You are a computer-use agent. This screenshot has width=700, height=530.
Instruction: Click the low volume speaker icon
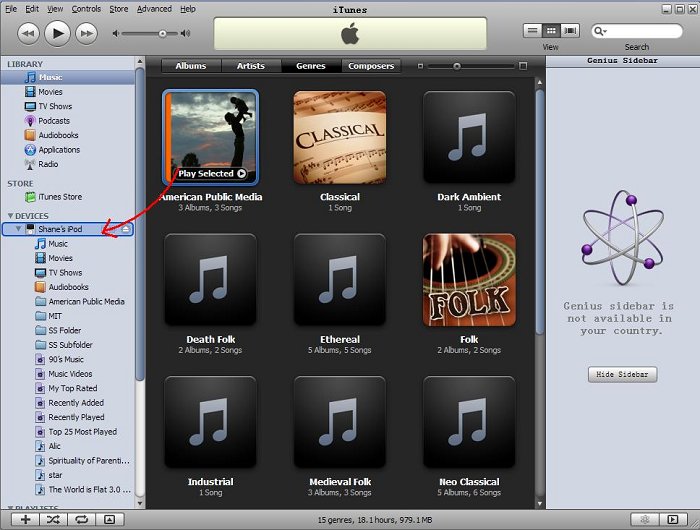pyautogui.click(x=115, y=33)
